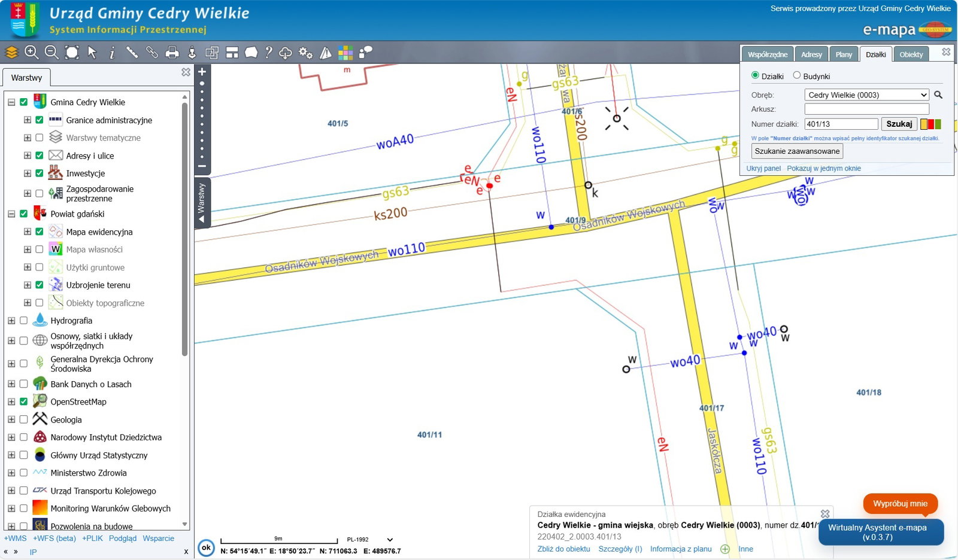Viewport: 958px width, 560px height.
Task: Enable the Użytki gruntowe layer checkbox
Action: click(40, 267)
